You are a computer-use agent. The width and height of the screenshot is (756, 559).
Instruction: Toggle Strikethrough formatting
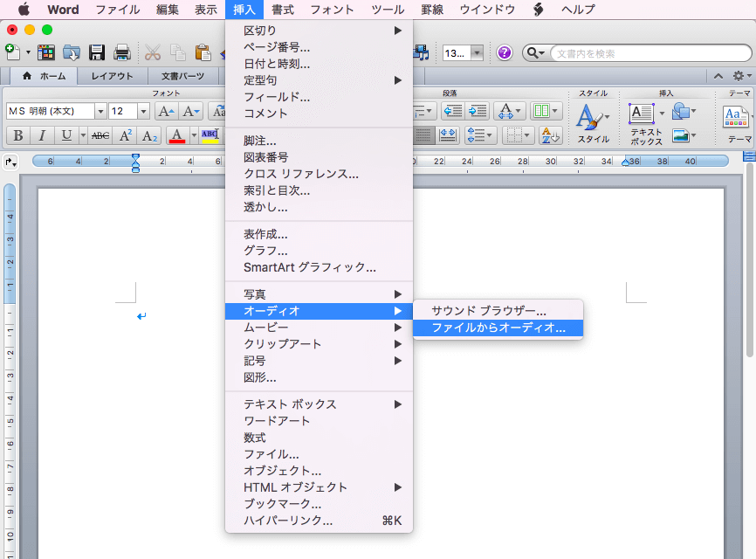(x=100, y=135)
